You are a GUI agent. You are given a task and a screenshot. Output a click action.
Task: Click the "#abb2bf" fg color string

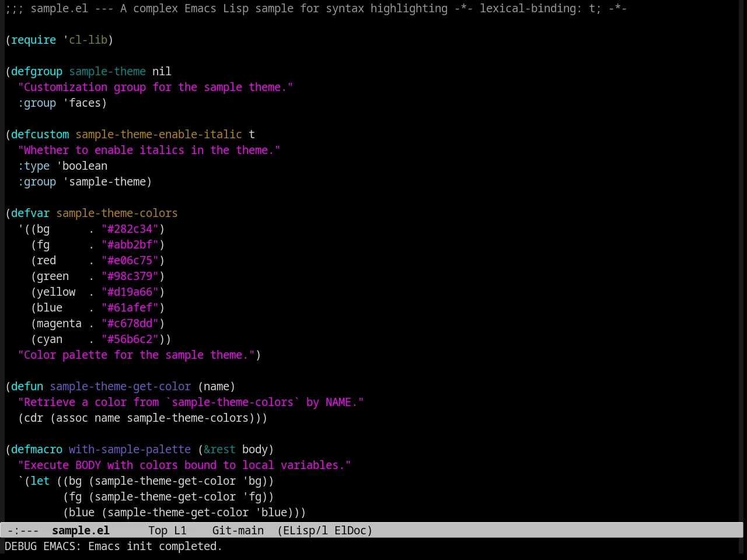(x=130, y=244)
